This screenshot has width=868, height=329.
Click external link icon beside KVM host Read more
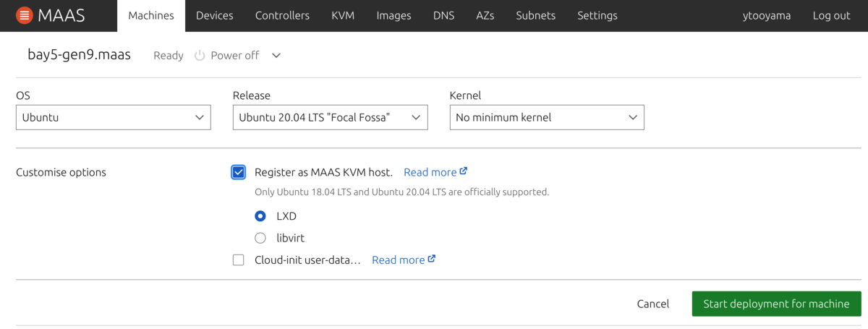[x=464, y=171]
